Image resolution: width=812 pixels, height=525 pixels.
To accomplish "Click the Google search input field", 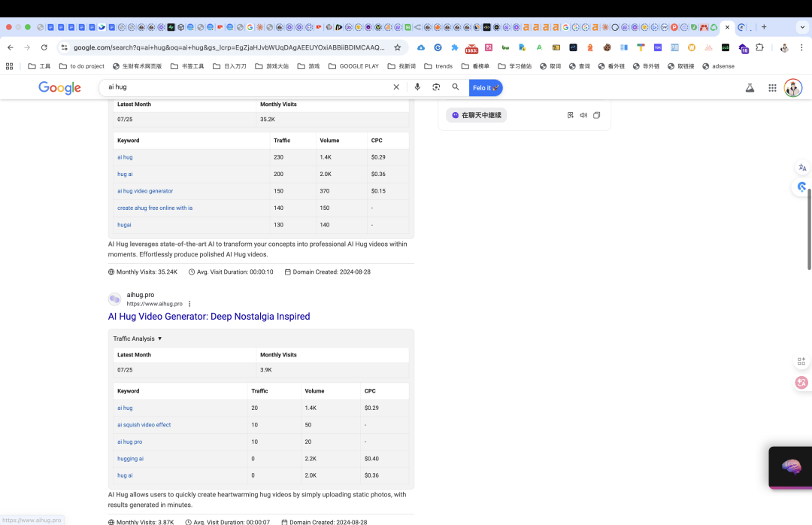I will pyautogui.click(x=247, y=87).
